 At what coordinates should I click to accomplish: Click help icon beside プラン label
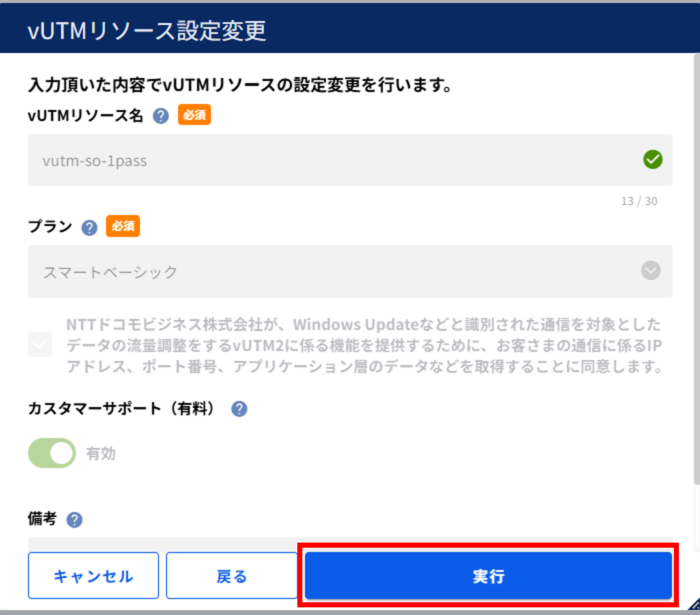click(x=89, y=228)
